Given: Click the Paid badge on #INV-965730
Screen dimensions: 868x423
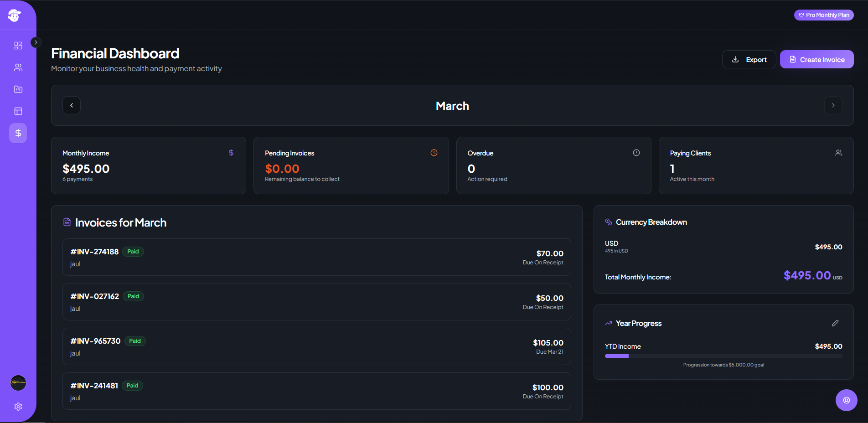Looking at the screenshot, I should [135, 341].
